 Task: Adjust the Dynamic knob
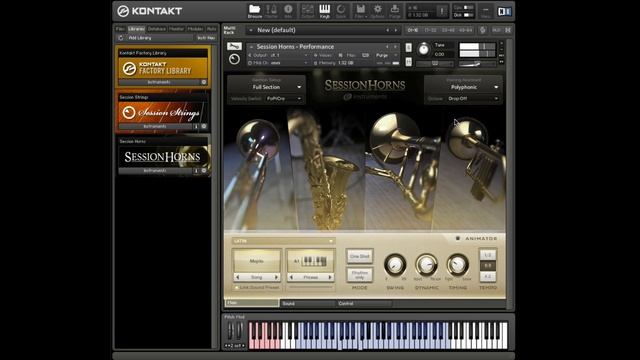pos(426,264)
